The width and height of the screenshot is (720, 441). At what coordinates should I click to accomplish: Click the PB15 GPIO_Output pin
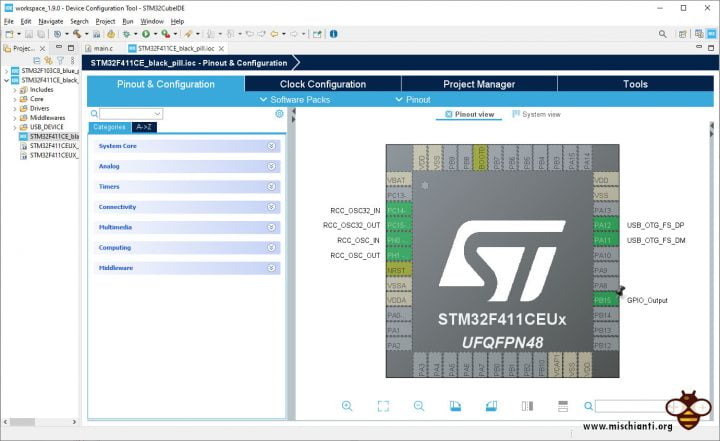(606, 300)
